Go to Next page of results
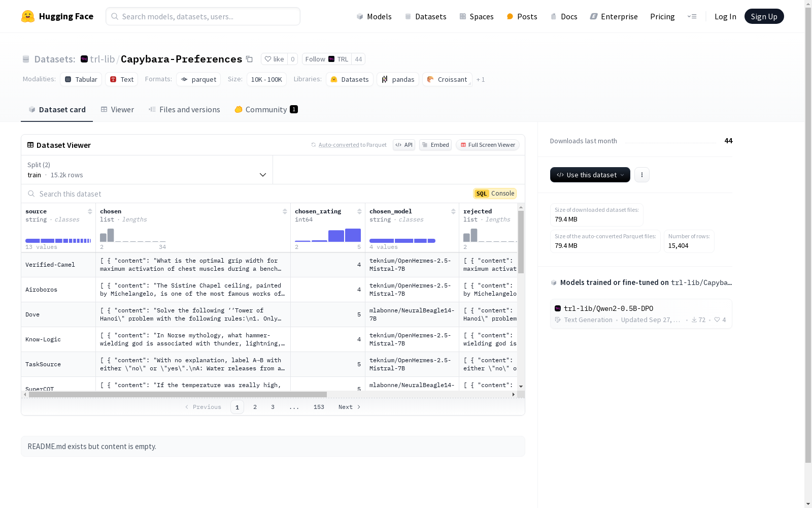 pos(349,407)
